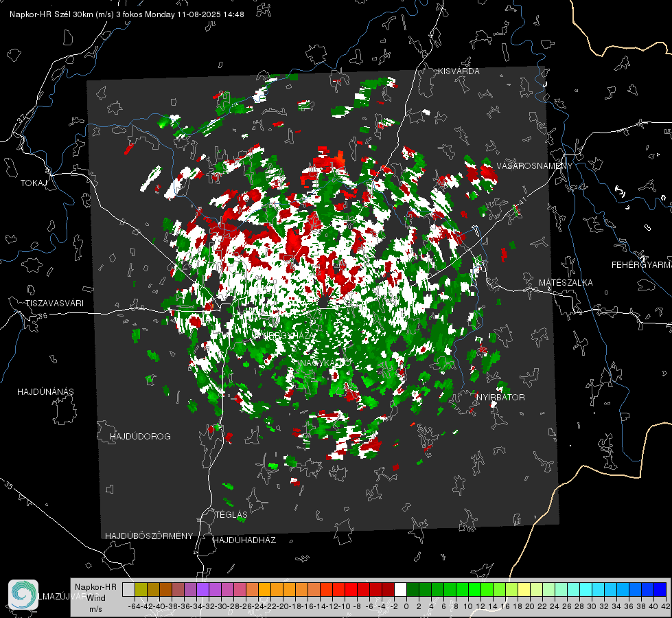Viewport: 672px width, 618px height.
Task: Click the VÁSÁROSNAMÉNY city label
Action: click(x=535, y=166)
